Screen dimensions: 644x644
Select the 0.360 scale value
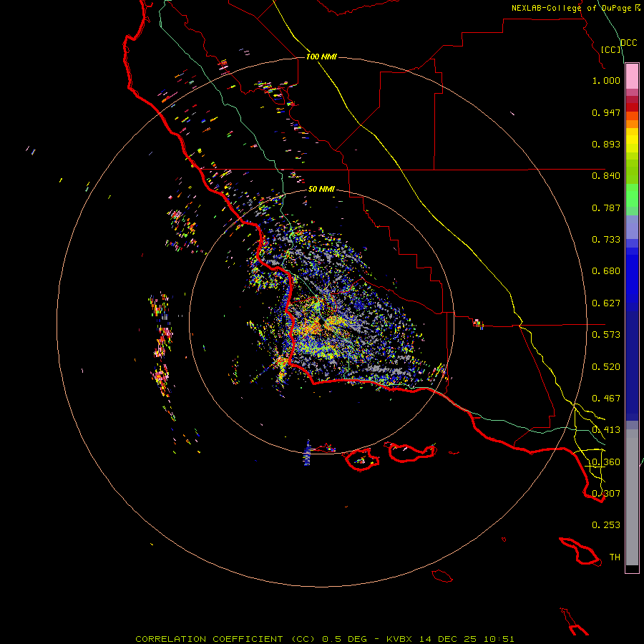pyautogui.click(x=606, y=462)
